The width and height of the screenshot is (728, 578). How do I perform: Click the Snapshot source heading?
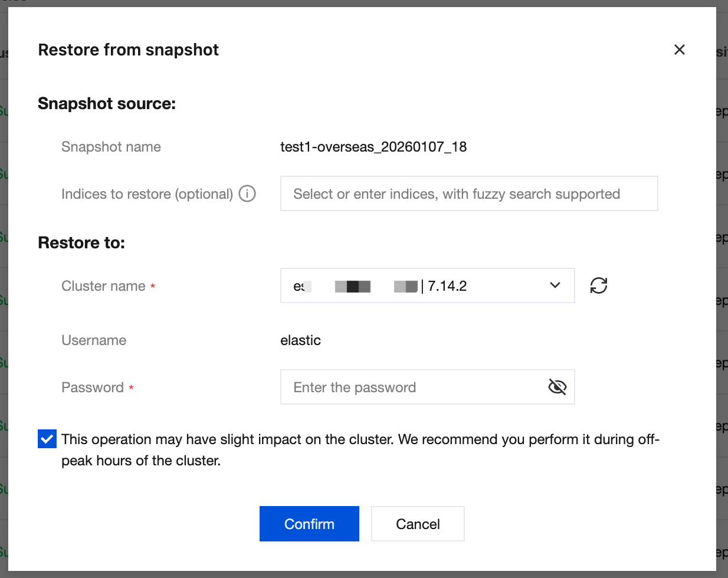point(107,104)
